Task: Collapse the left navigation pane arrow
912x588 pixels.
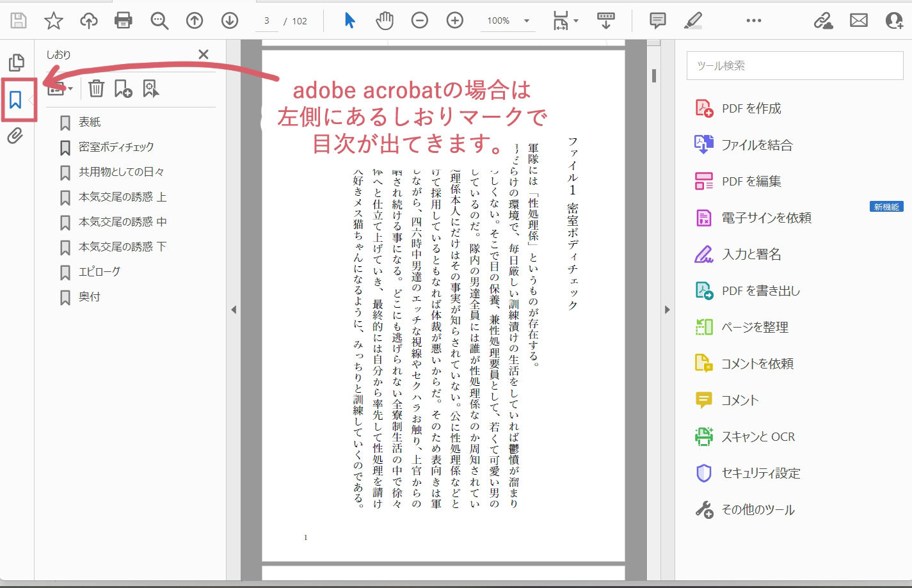Action: 234,310
